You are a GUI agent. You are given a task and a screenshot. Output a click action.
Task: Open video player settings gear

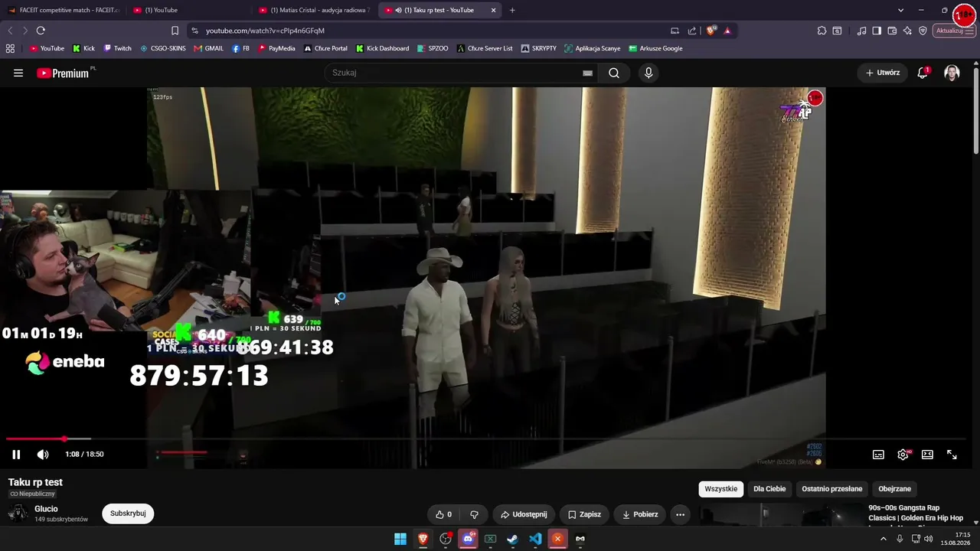point(903,455)
